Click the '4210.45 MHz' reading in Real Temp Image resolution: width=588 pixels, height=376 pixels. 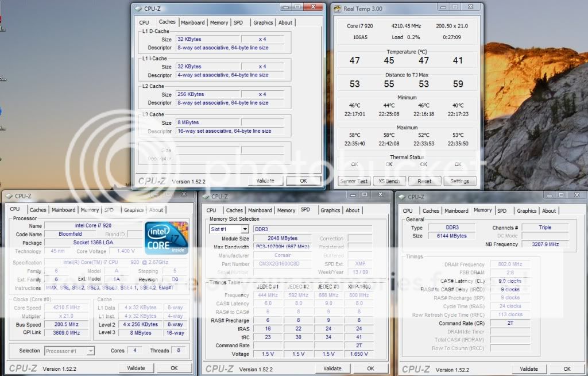[x=406, y=26]
